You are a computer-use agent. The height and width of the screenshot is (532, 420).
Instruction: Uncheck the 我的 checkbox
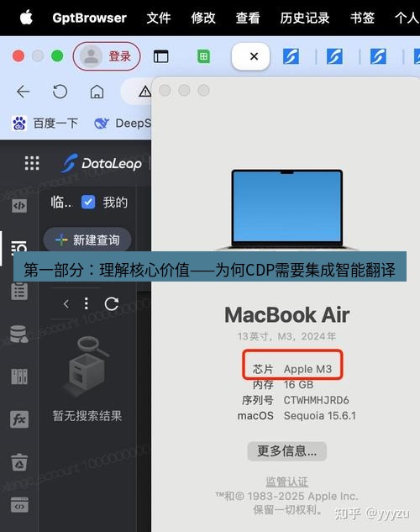pyautogui.click(x=88, y=202)
